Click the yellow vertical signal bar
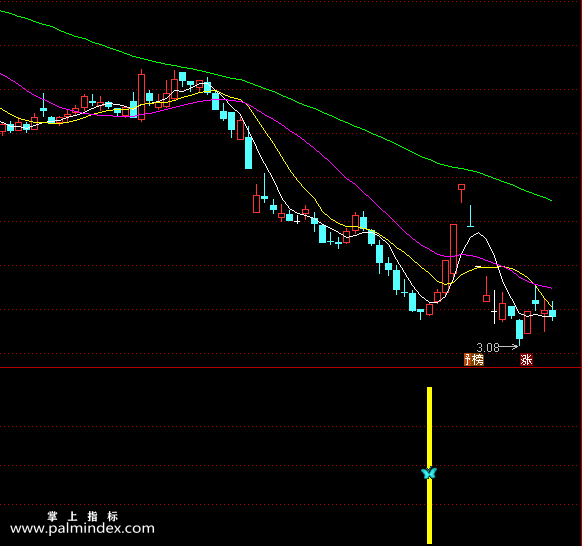This screenshot has width=582, height=546. pyautogui.click(x=429, y=465)
